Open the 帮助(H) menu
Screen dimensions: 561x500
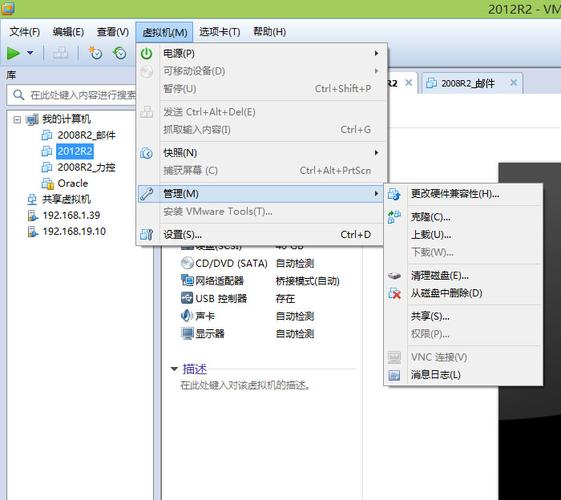269,32
